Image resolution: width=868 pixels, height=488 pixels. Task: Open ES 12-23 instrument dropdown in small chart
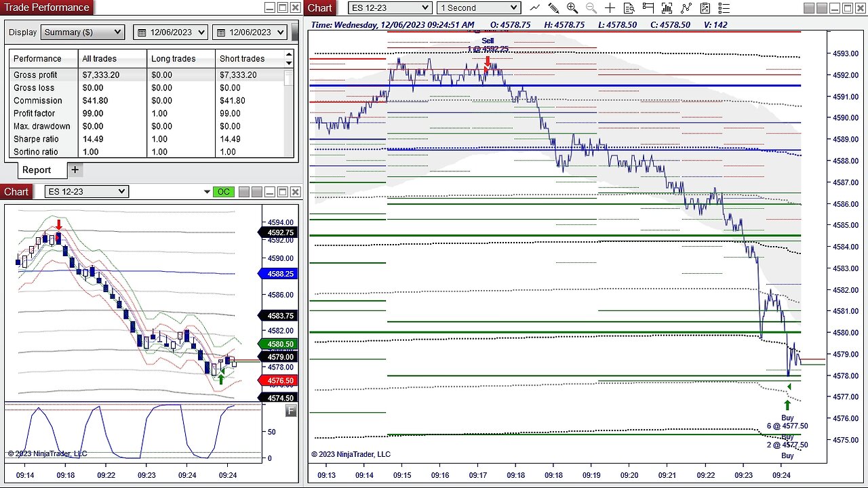(87, 192)
